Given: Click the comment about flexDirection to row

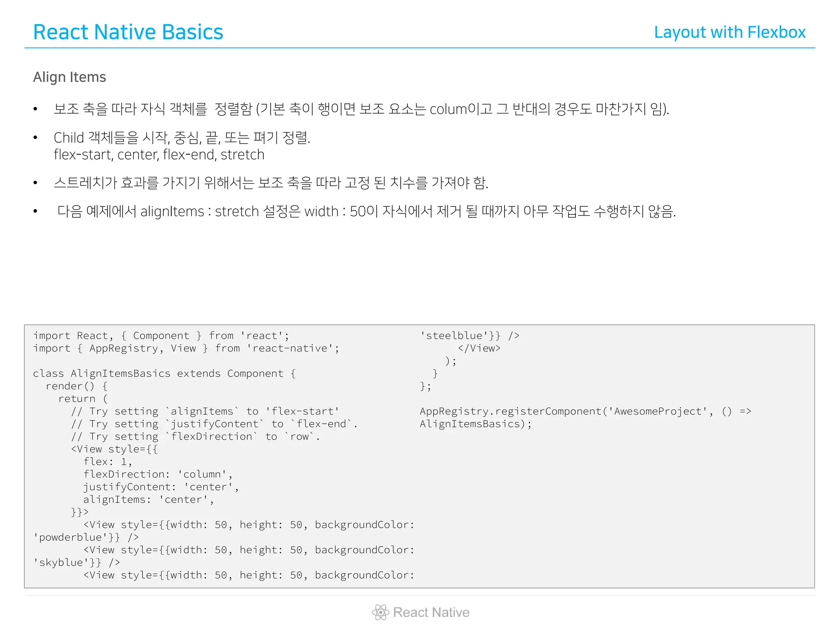Looking at the screenshot, I should click(x=196, y=437).
